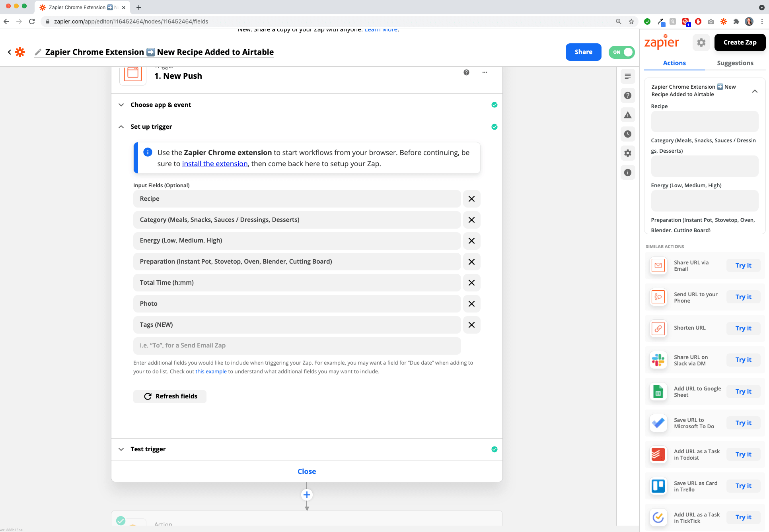
Task: Delete the Tags (NEW) field
Action: (471, 325)
